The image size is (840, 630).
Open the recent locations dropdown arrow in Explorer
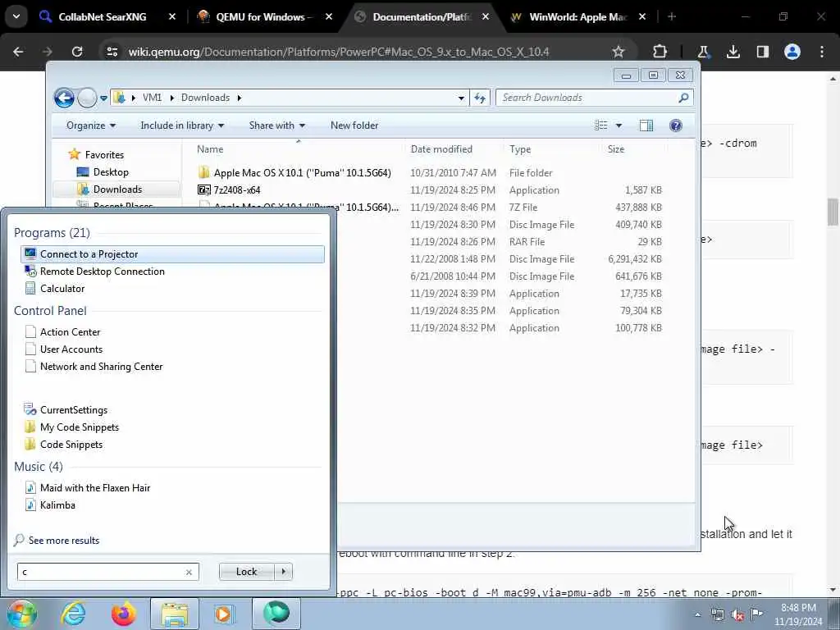point(103,98)
